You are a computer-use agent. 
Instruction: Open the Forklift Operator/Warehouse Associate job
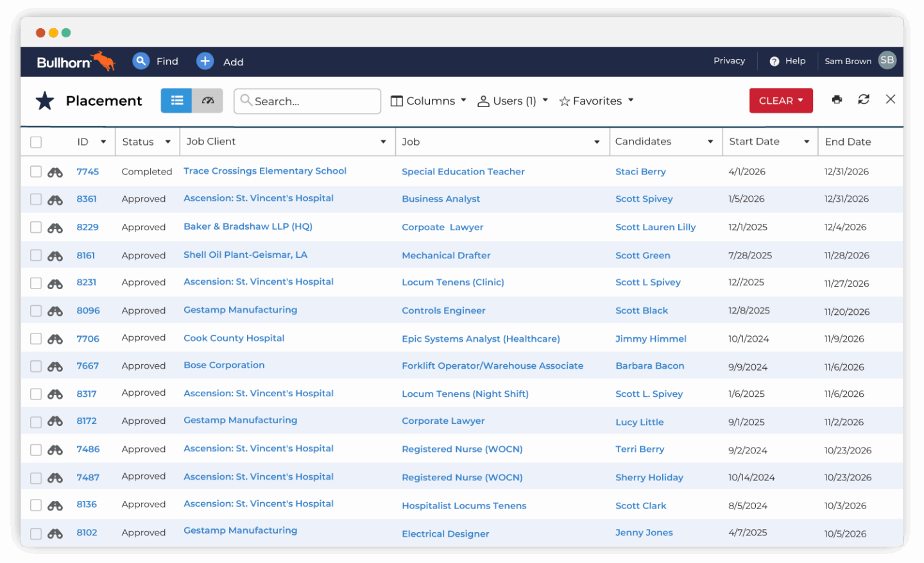[493, 366]
